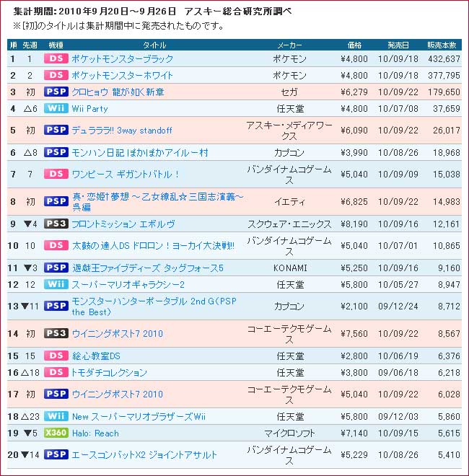Open モンハン日記 ぽかぽかアイルー村 link
This screenshot has width=469, height=476.
coord(140,152)
